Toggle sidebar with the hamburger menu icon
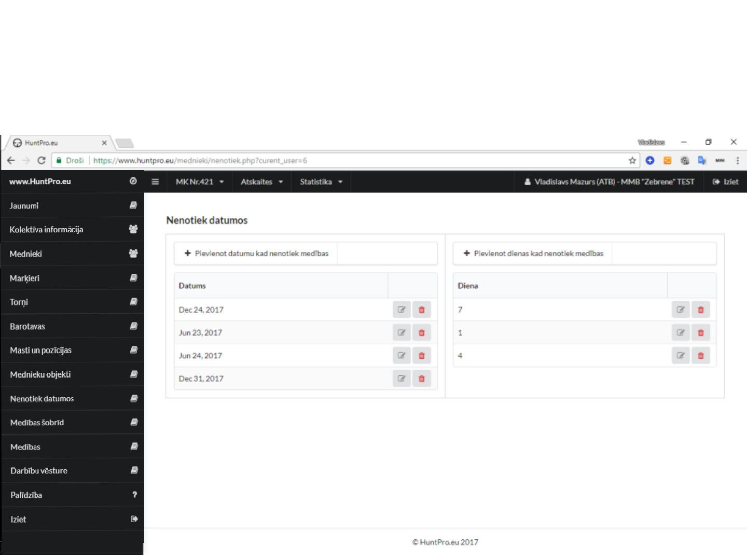Image resolution: width=747 pixels, height=560 pixels. [x=155, y=181]
